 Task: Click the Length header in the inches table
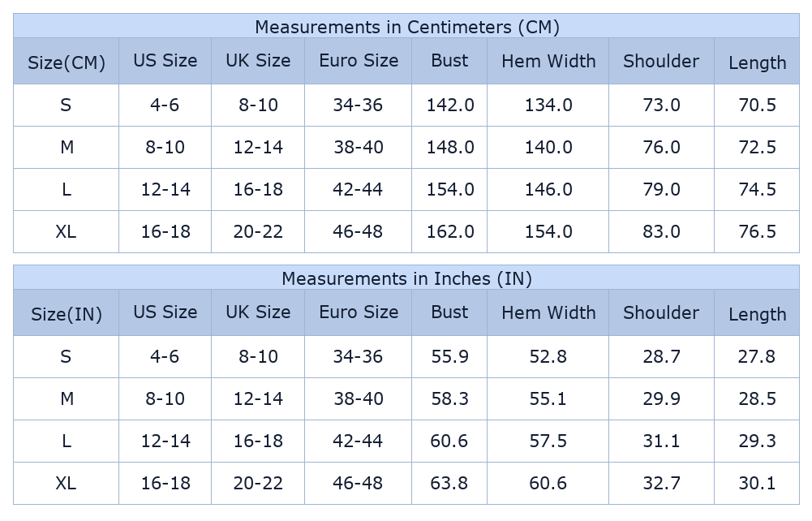pyautogui.click(x=757, y=314)
